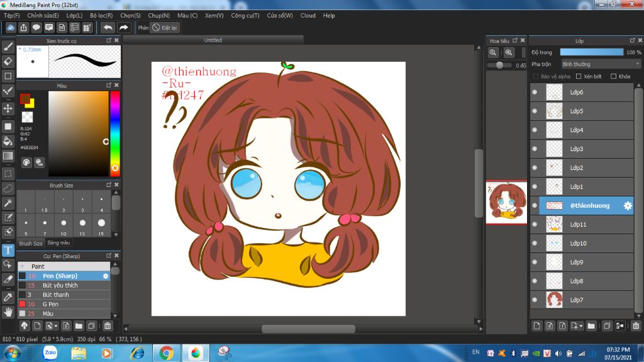The height and width of the screenshot is (362, 644).
Task: Open Chrome from the taskbar
Action: pos(166,353)
